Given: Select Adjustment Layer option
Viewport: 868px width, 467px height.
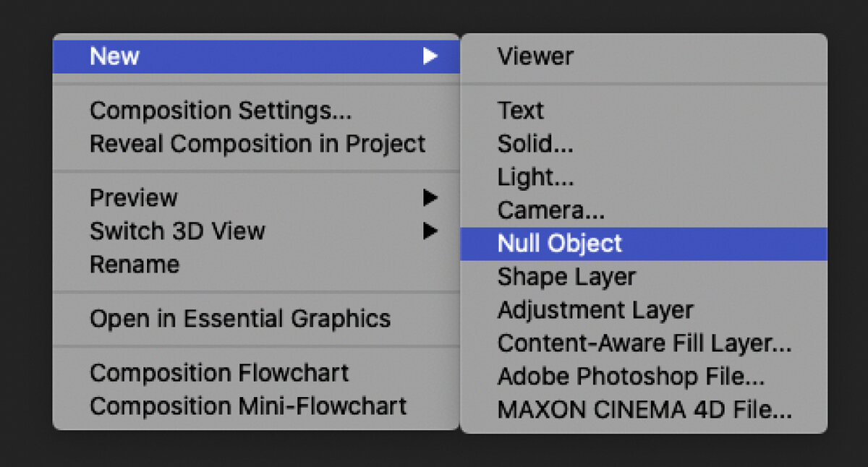Looking at the screenshot, I should [595, 310].
